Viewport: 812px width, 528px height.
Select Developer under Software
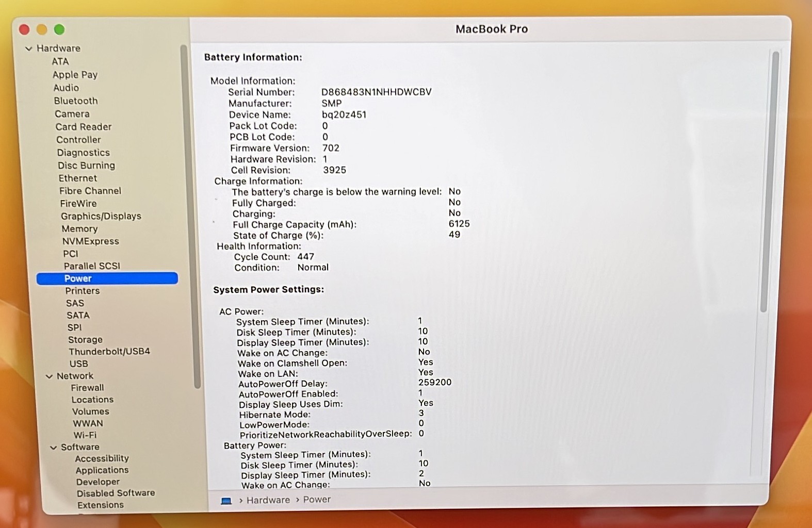click(x=98, y=482)
